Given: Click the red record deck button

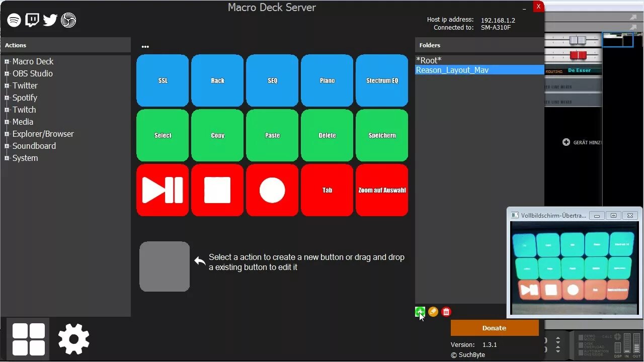Looking at the screenshot, I should tap(272, 190).
